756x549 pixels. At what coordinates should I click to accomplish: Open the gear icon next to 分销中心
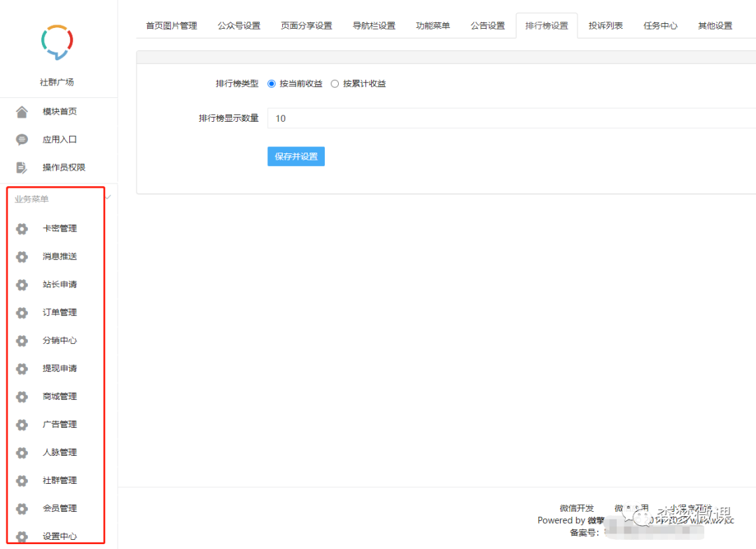(x=21, y=340)
